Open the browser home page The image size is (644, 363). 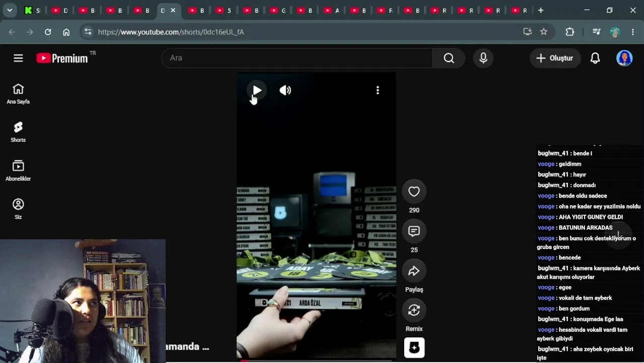tap(66, 32)
